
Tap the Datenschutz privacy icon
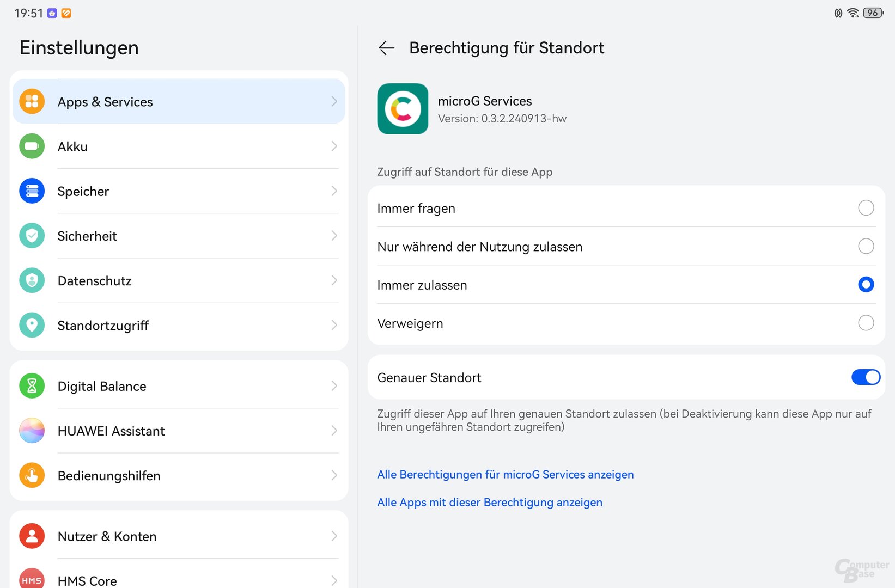(32, 280)
